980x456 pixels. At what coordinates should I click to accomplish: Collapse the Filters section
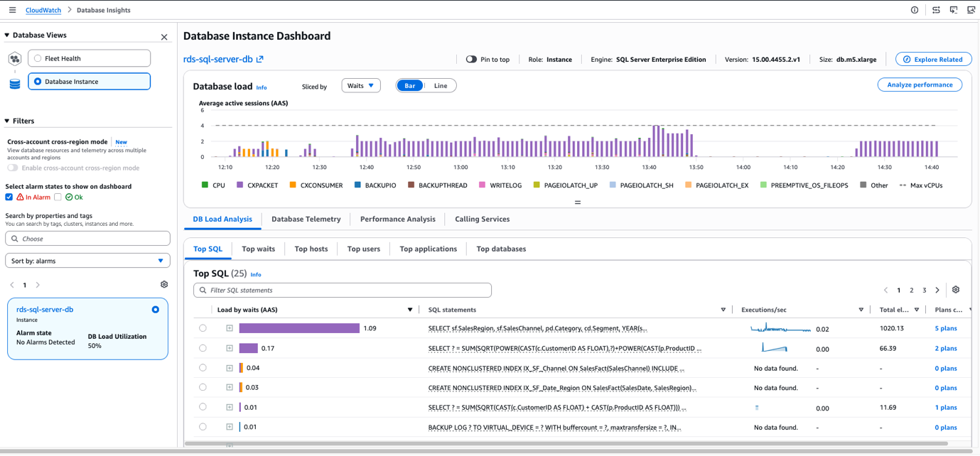(7, 121)
